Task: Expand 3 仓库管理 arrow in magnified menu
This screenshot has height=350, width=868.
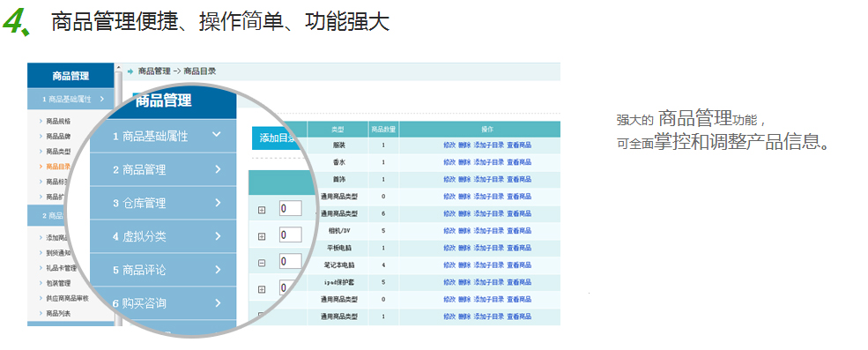Action: click(219, 203)
